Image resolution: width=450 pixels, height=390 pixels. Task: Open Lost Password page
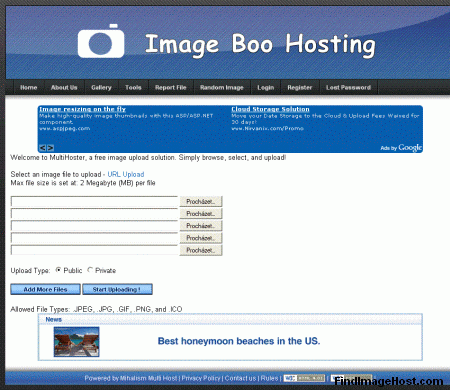coord(348,87)
